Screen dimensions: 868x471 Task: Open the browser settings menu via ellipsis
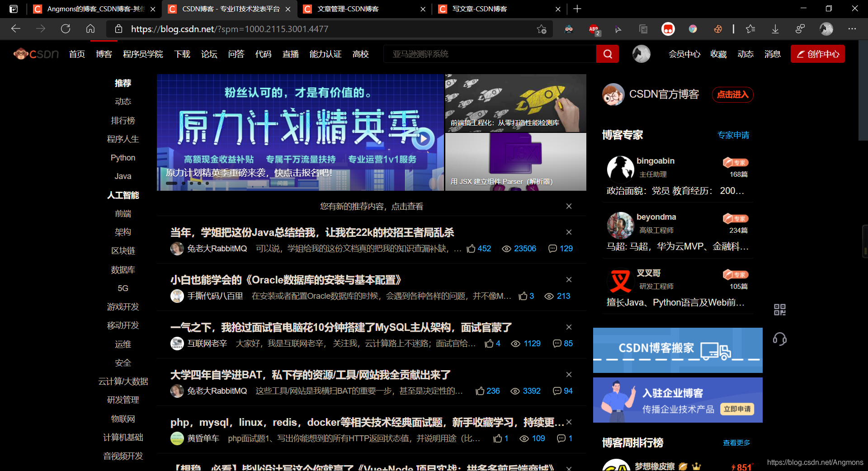[x=852, y=29]
